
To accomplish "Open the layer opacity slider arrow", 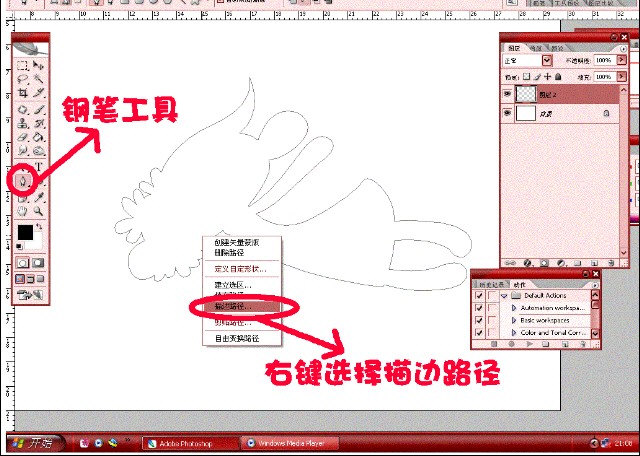I will click(x=622, y=60).
